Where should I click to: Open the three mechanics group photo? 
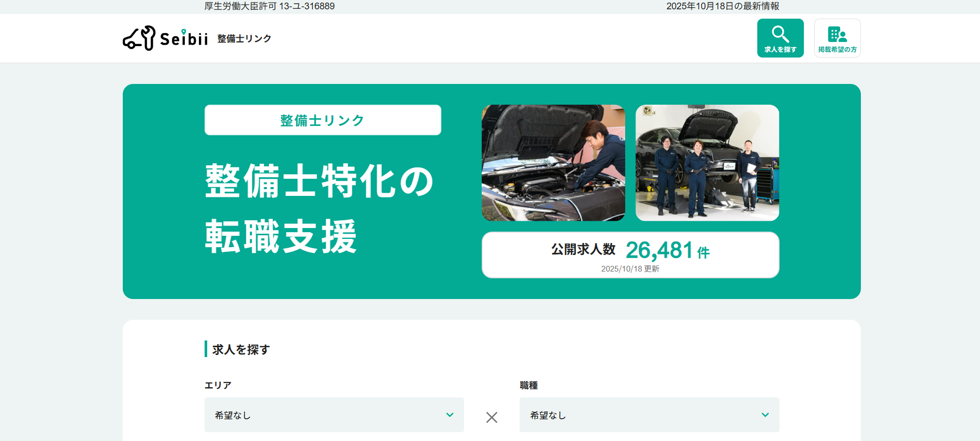point(707,163)
